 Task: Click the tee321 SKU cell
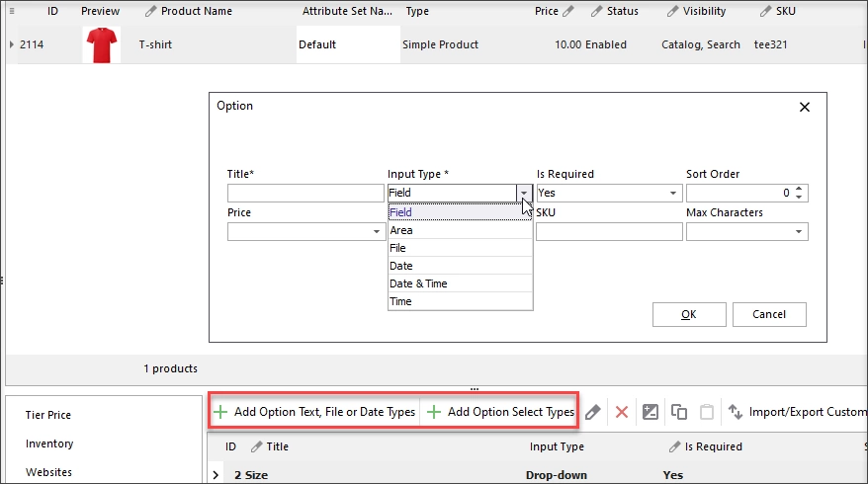pyautogui.click(x=770, y=44)
